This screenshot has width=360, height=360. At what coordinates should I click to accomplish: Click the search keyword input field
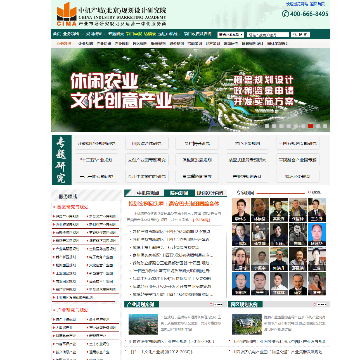(x=269, y=34)
